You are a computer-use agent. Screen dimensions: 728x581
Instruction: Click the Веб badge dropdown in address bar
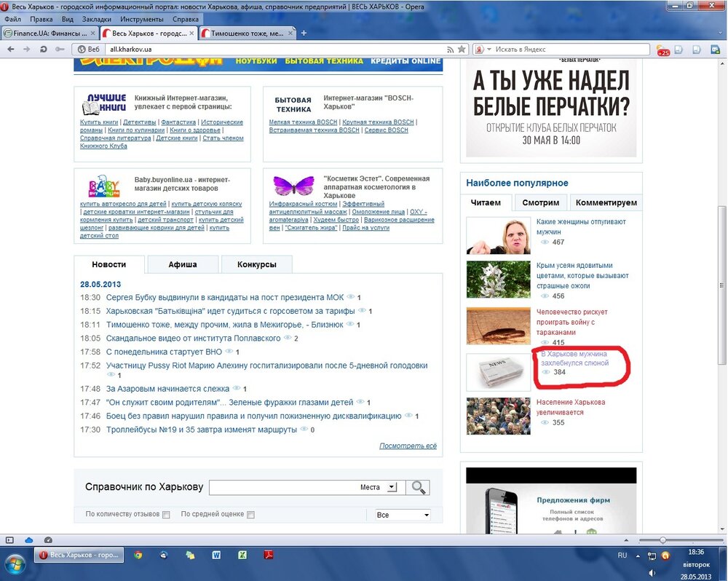pyautogui.click(x=88, y=50)
